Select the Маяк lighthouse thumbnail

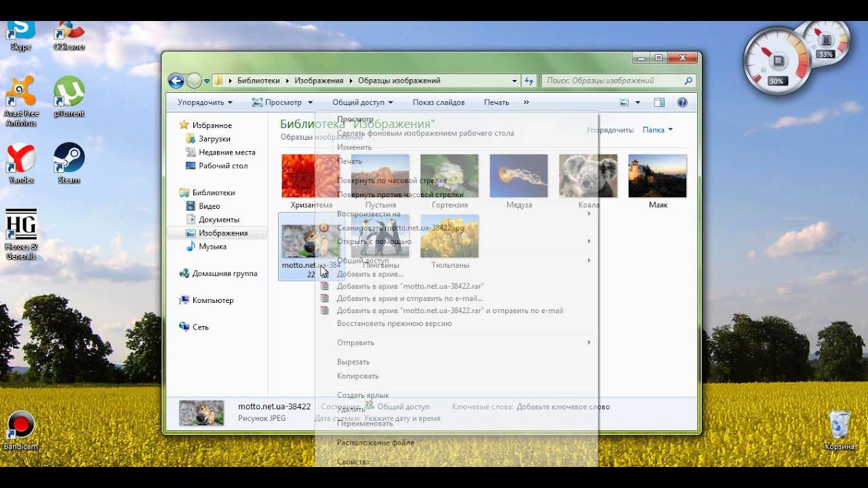tap(658, 176)
